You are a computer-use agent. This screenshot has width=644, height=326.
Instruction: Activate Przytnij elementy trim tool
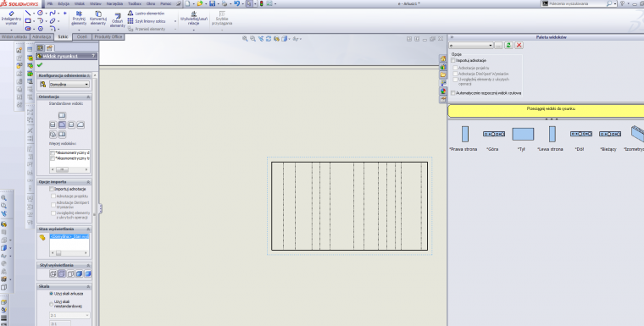point(79,19)
